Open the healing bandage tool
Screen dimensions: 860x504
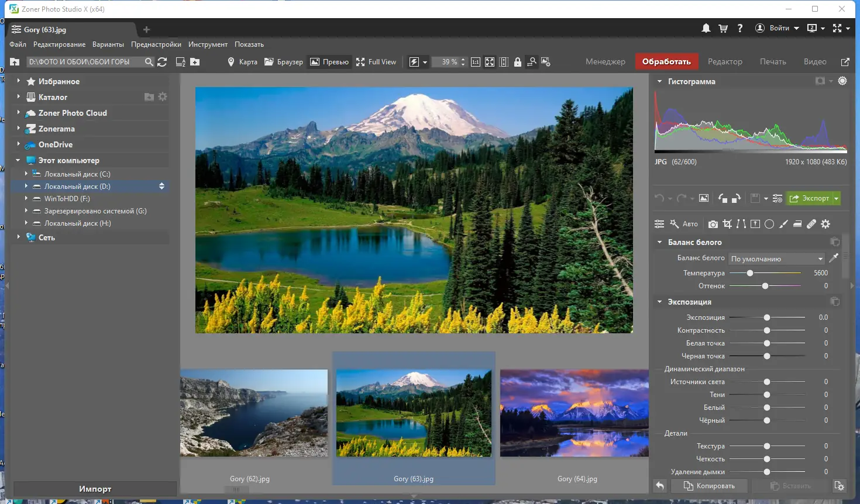811,224
